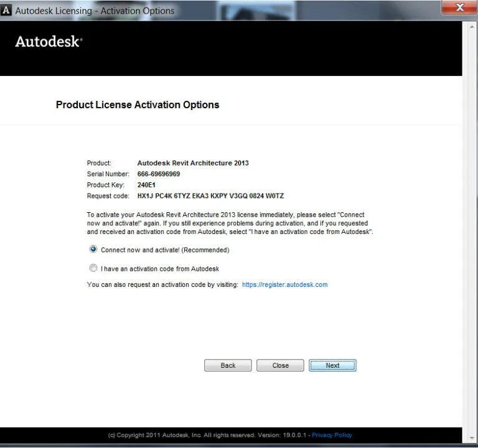Proceed with the Next button

click(332, 365)
